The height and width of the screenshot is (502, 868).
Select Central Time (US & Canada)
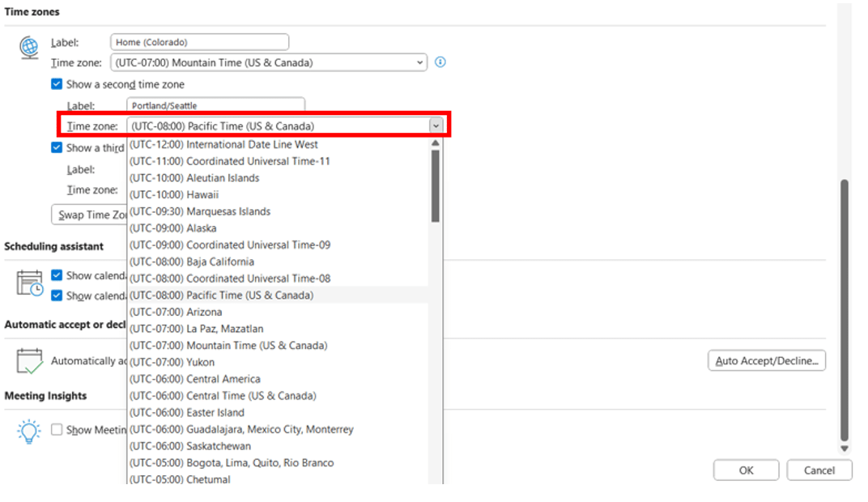coord(278,396)
